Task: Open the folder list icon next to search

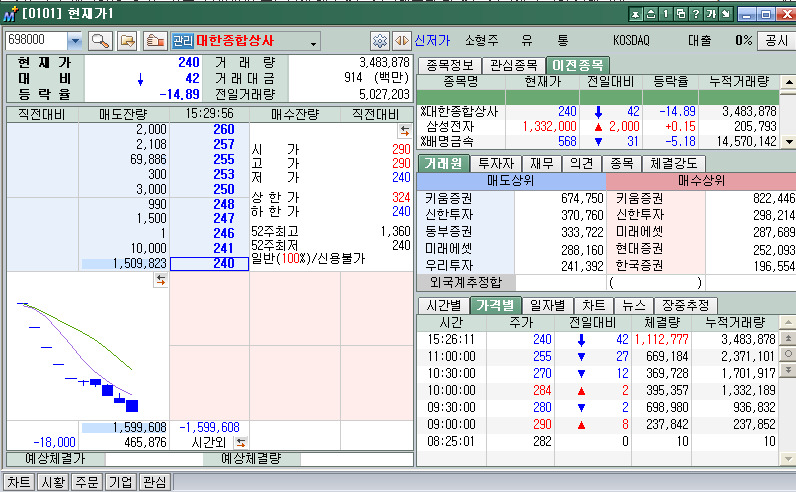Action: (x=127, y=41)
